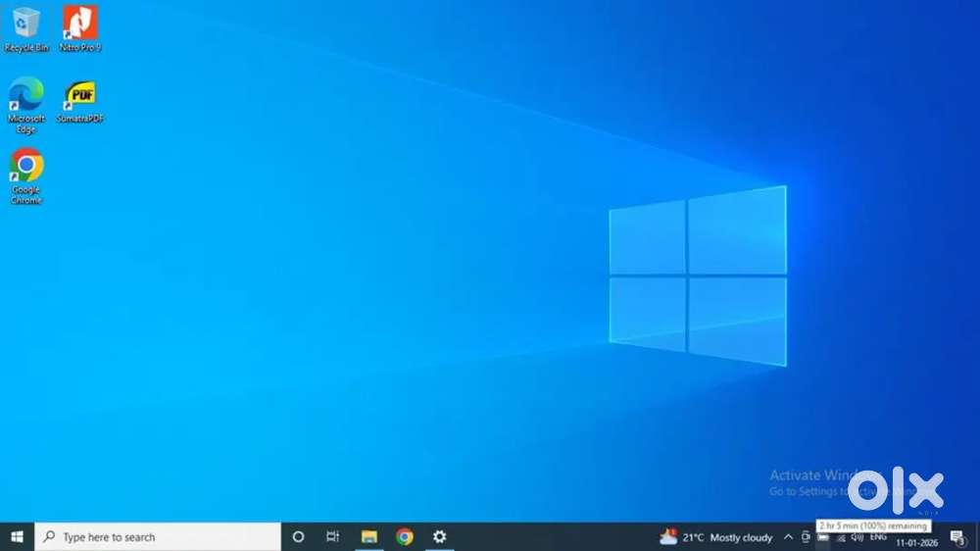Switch to Chrome on the taskbar
The height and width of the screenshot is (551, 980).
click(405, 536)
